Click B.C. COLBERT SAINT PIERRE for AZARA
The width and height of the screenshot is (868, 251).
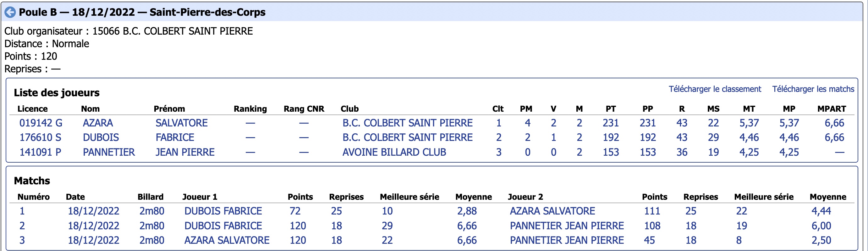(407, 123)
